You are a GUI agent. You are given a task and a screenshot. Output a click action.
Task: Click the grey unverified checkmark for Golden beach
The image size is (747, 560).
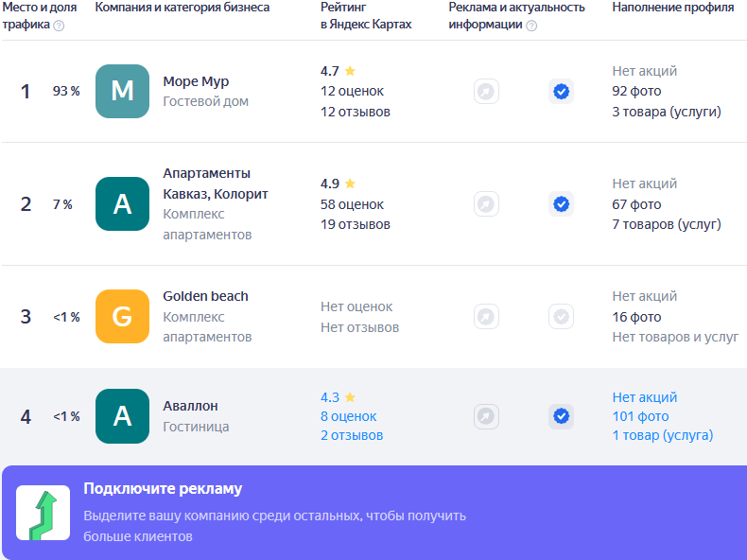tap(562, 317)
